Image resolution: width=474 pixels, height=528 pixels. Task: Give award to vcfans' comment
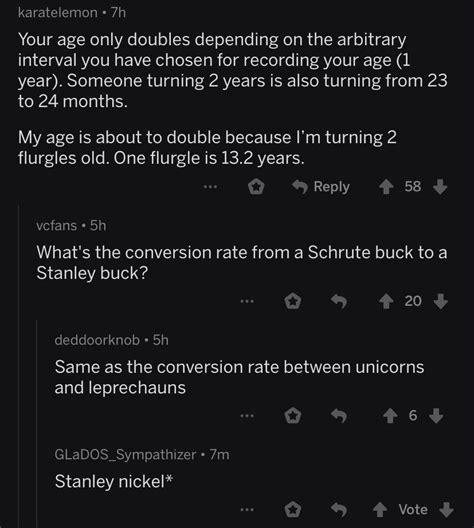[x=293, y=301]
